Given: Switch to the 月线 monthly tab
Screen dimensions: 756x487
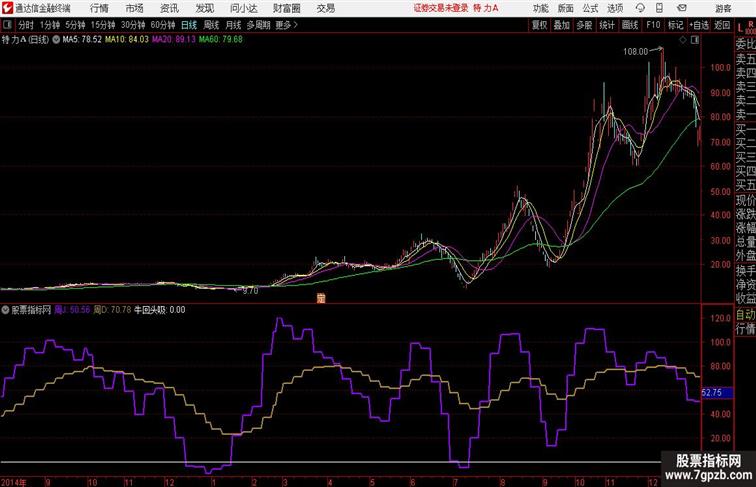Looking at the screenshot, I should click(233, 25).
